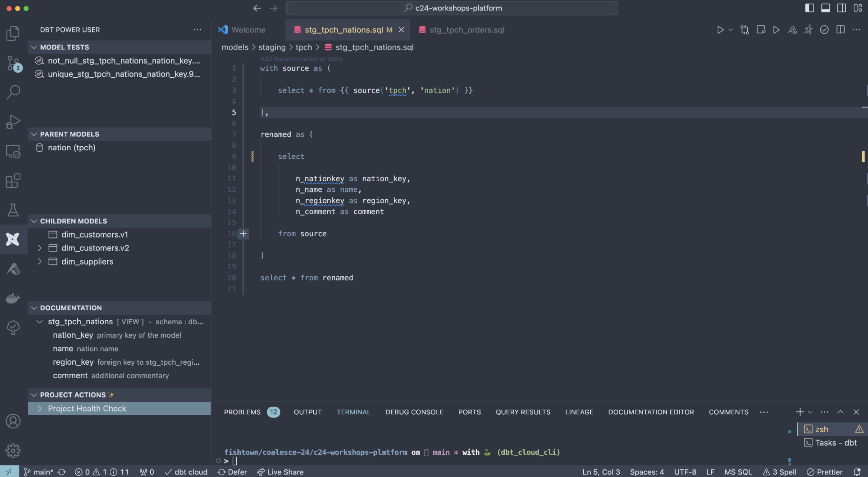Image resolution: width=868 pixels, height=477 pixels.
Task: Click the Add documentation or tests link
Action: (301, 59)
